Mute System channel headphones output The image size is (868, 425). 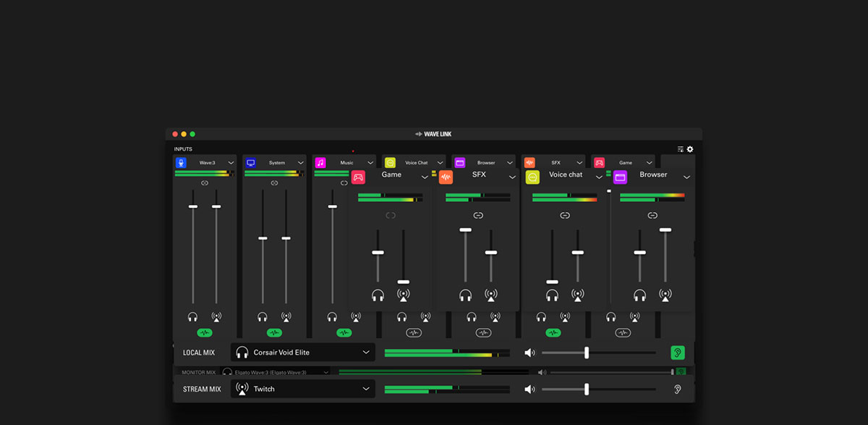(x=263, y=316)
